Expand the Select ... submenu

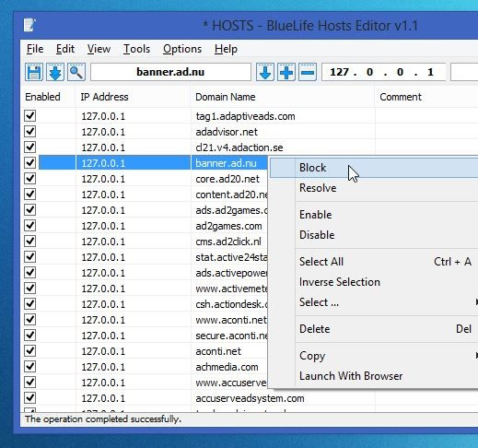(x=374, y=302)
